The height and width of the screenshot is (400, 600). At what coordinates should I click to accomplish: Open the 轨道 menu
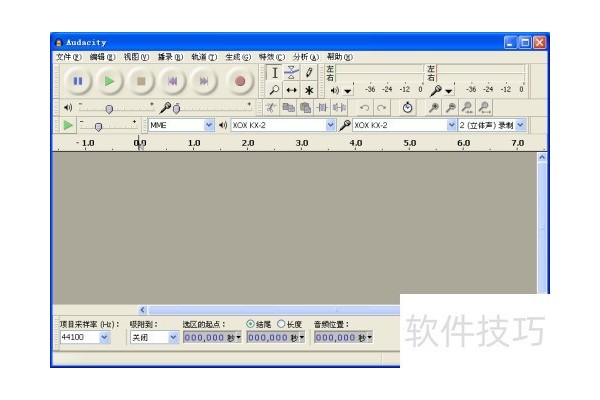click(204, 57)
